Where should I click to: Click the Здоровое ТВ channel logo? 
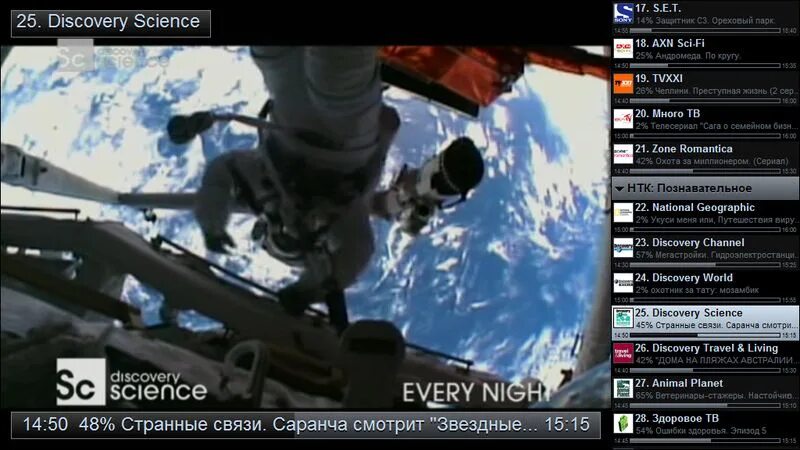[623, 424]
